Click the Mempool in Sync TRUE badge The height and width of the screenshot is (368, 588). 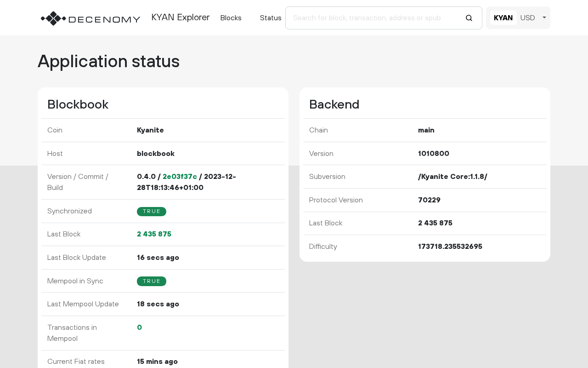[x=152, y=281]
